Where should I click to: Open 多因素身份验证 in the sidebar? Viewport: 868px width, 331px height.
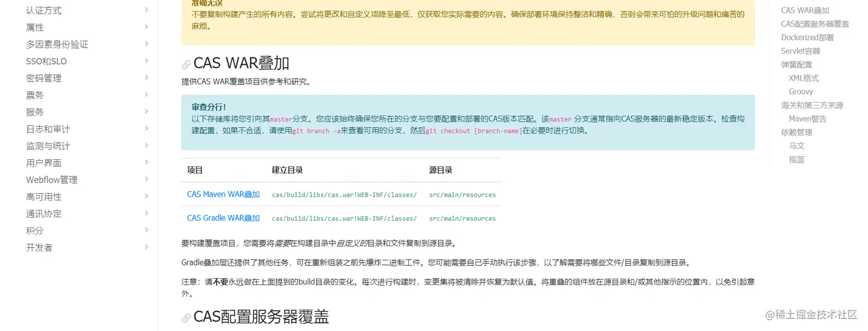click(x=57, y=44)
